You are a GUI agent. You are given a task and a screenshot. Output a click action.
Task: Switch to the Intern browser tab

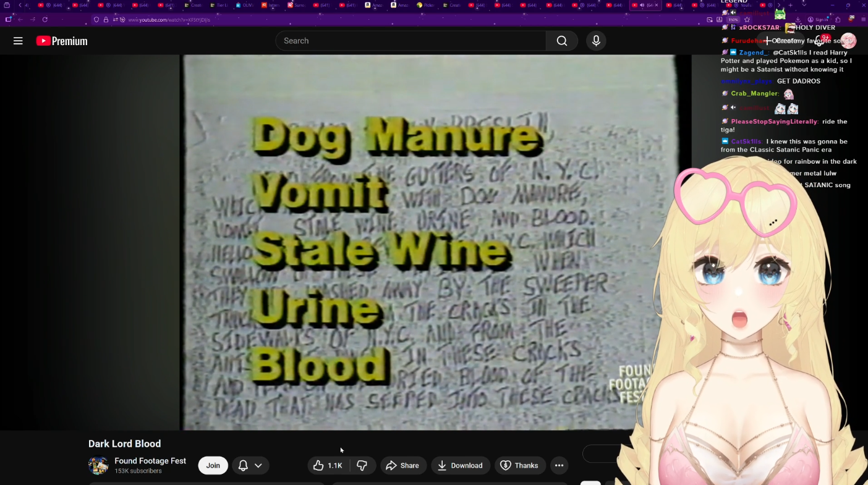271,5
